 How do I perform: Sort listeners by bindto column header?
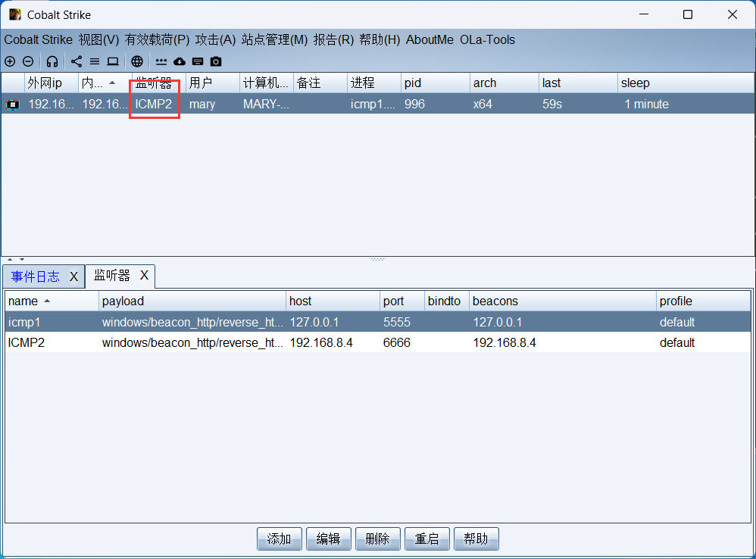(x=447, y=301)
